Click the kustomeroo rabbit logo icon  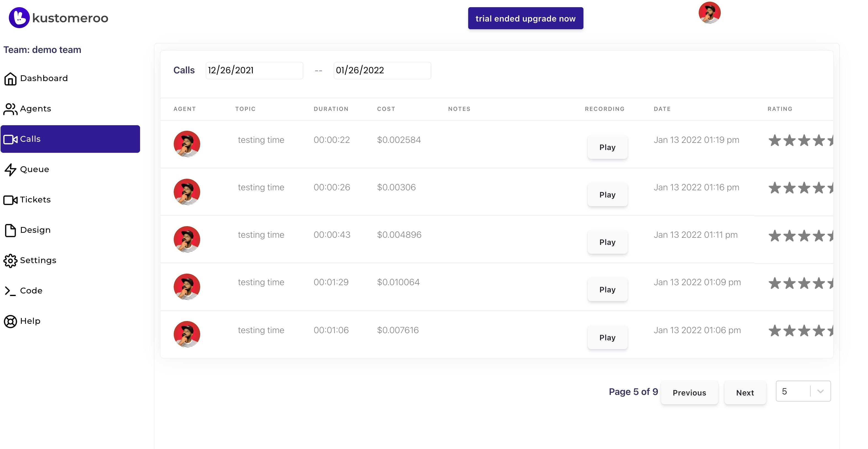(19, 18)
